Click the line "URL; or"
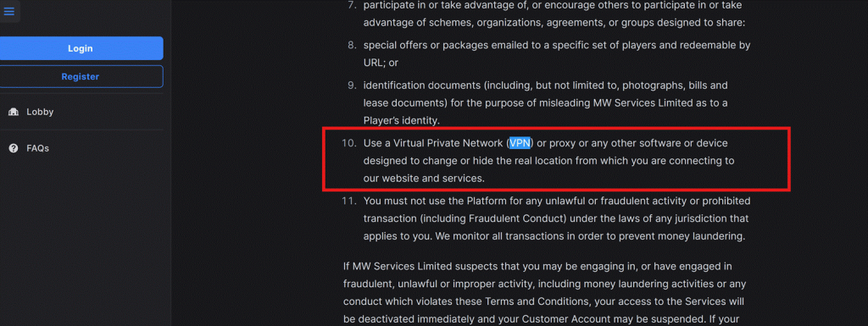Screen dimensions: 868x326 pyautogui.click(x=381, y=63)
